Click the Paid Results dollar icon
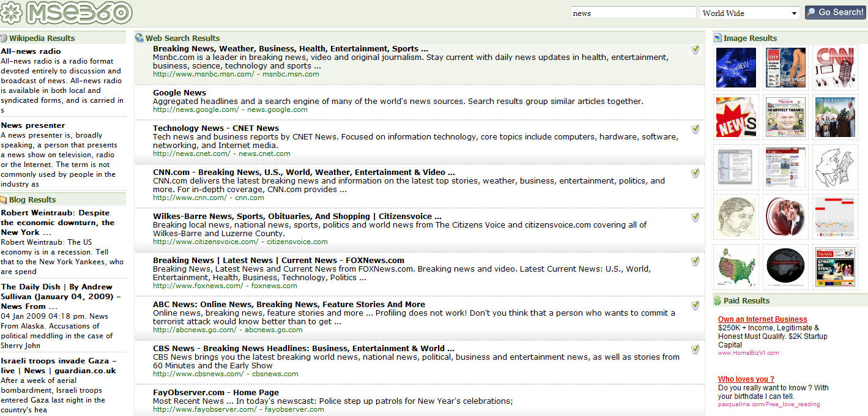The width and height of the screenshot is (868, 416). (718, 300)
